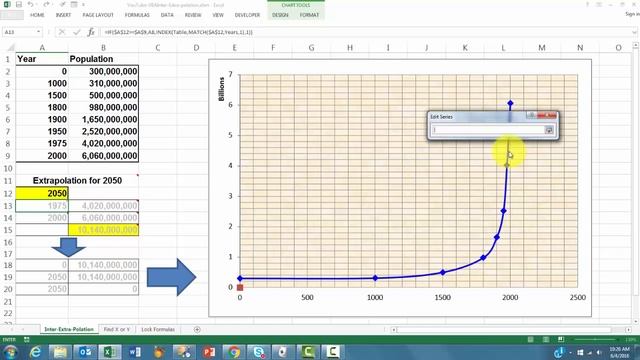640x360 pixels.
Task: Click the horizontal scrollbar right arrow
Action: tap(629, 329)
